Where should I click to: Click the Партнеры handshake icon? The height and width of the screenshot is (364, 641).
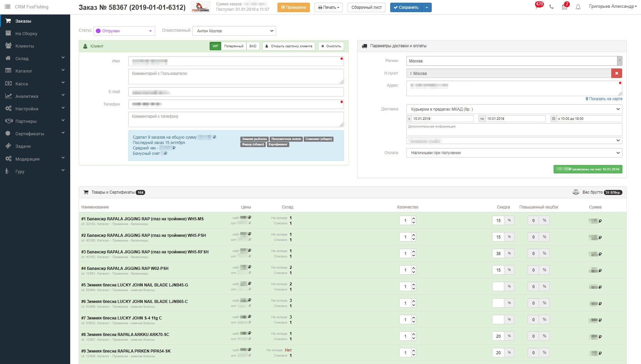pos(8,121)
